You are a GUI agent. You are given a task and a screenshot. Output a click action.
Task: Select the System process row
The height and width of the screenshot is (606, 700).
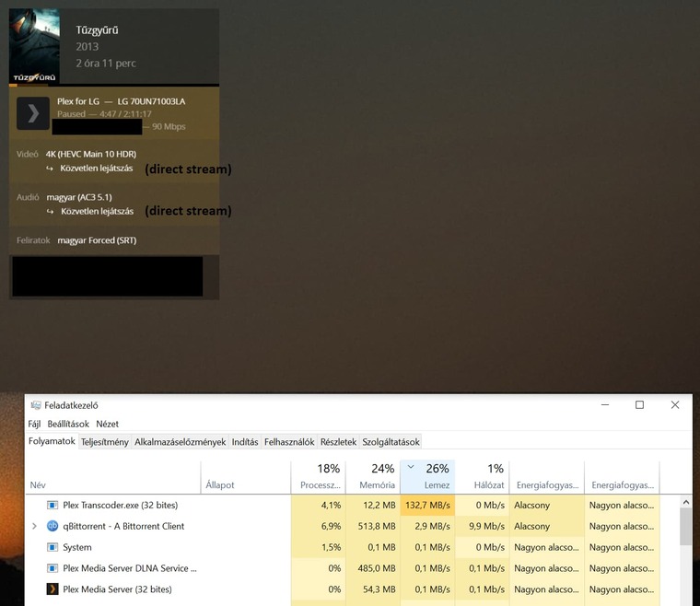tap(343, 547)
